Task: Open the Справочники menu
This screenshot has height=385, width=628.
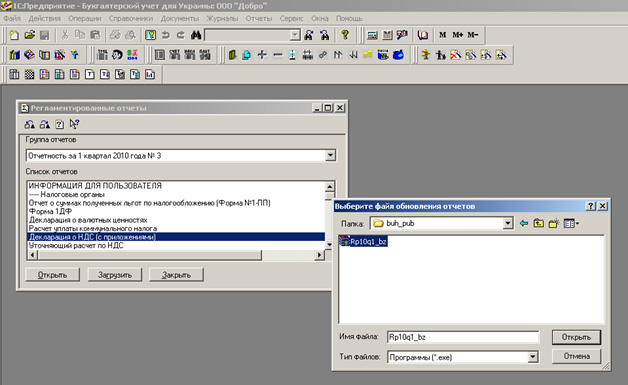Action: pos(131,18)
